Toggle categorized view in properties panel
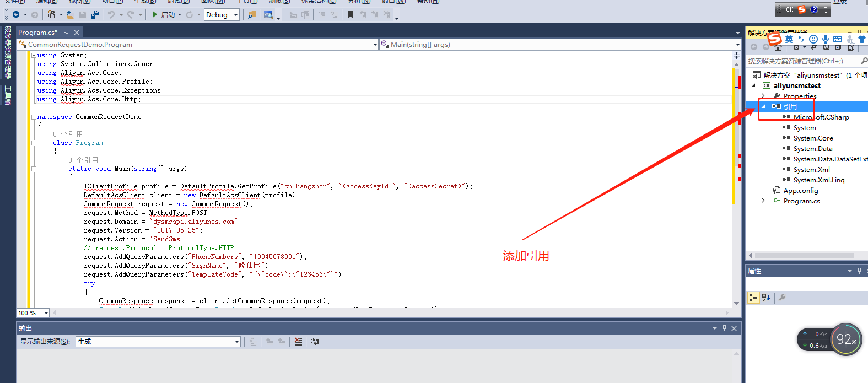Viewport: 868px width, 383px height. tap(753, 298)
